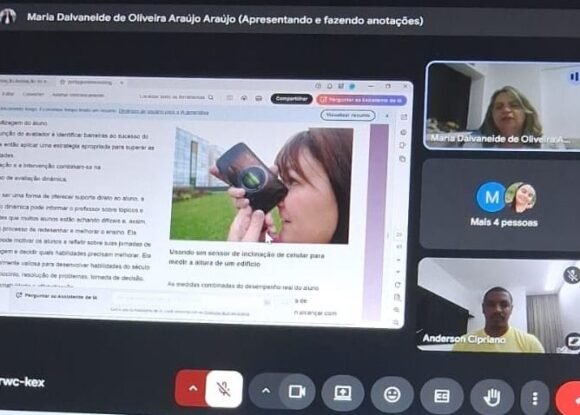This screenshot has height=415, width=580.
Task: Click the present screen button
Action: click(x=343, y=394)
